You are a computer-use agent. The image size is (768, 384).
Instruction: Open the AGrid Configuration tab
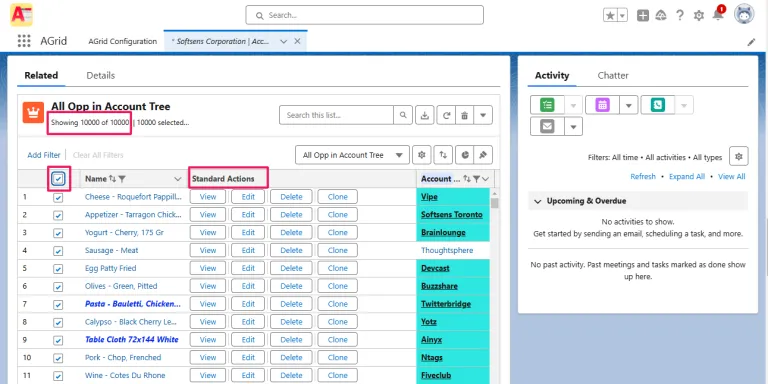point(122,42)
